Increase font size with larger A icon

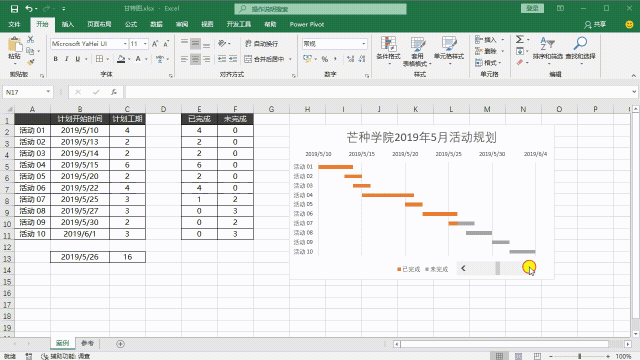(x=155, y=44)
